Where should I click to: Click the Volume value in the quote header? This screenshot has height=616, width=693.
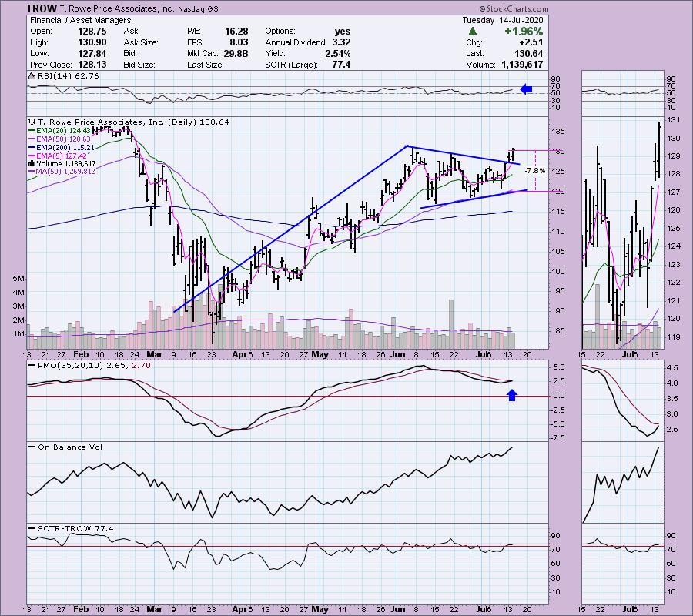tap(522, 65)
